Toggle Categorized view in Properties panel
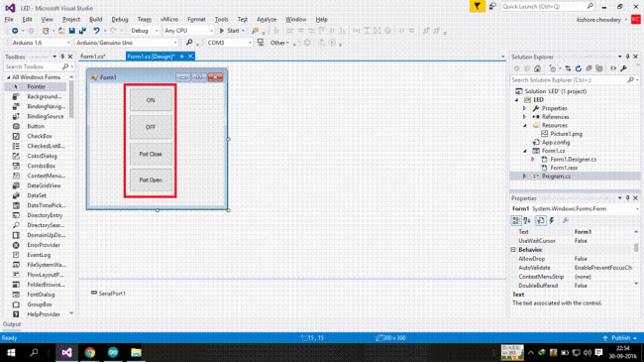644x362 pixels. (516, 221)
